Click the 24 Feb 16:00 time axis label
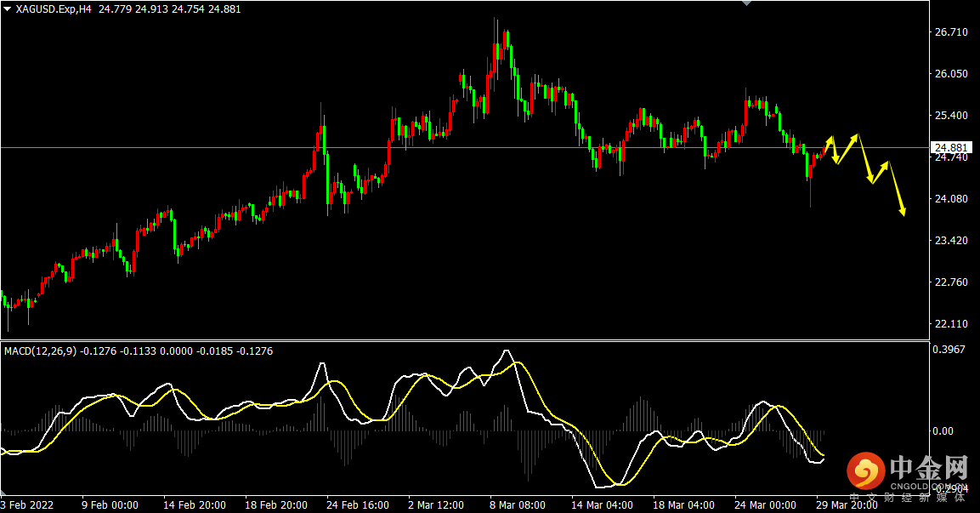 (358, 504)
